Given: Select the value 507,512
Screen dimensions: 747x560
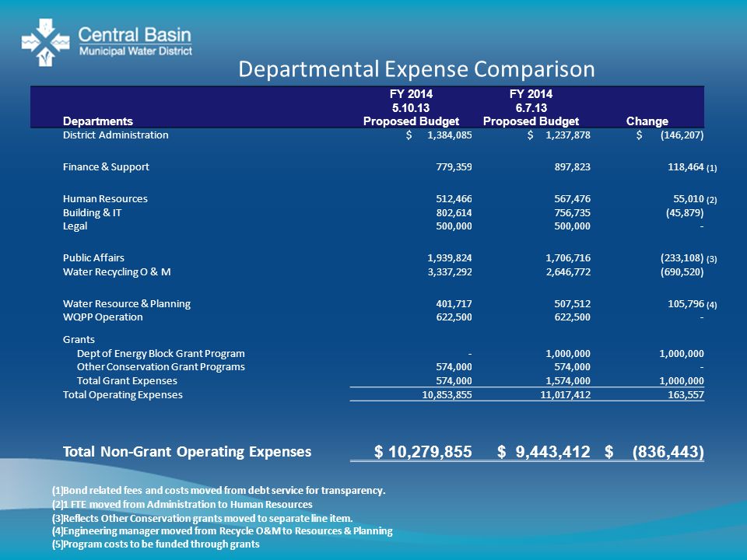Looking at the screenshot, I should tap(572, 303).
